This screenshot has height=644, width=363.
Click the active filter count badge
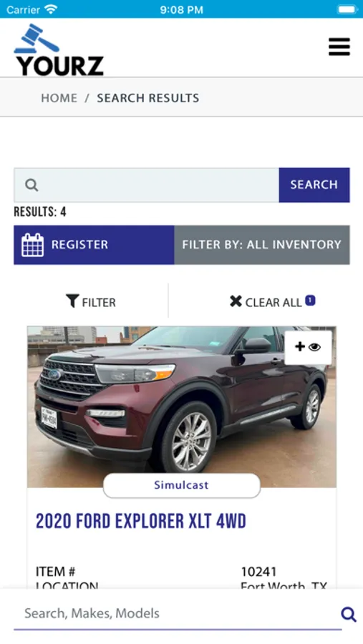coord(310,301)
